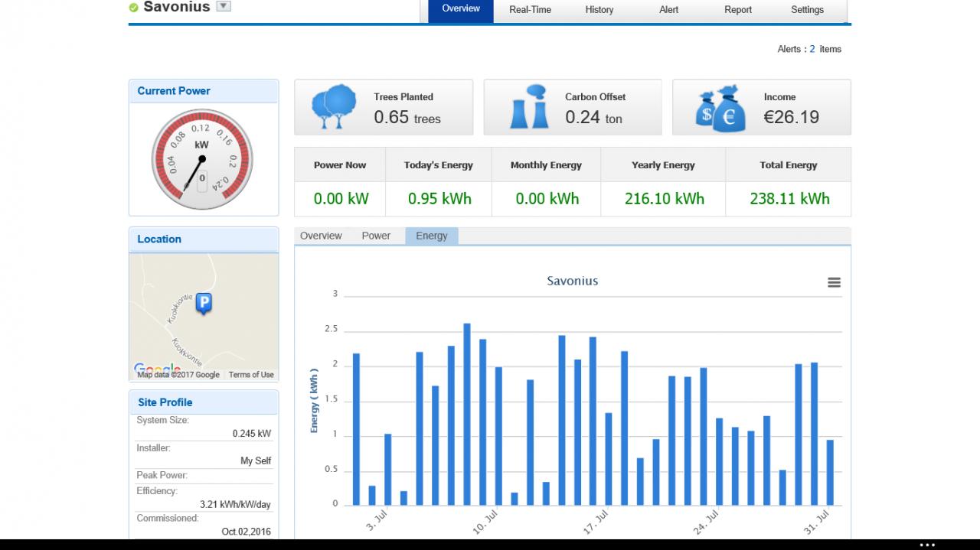Click the Monthly Energy 0.00 kWh value
This screenshot has height=550, width=980.
click(x=547, y=199)
